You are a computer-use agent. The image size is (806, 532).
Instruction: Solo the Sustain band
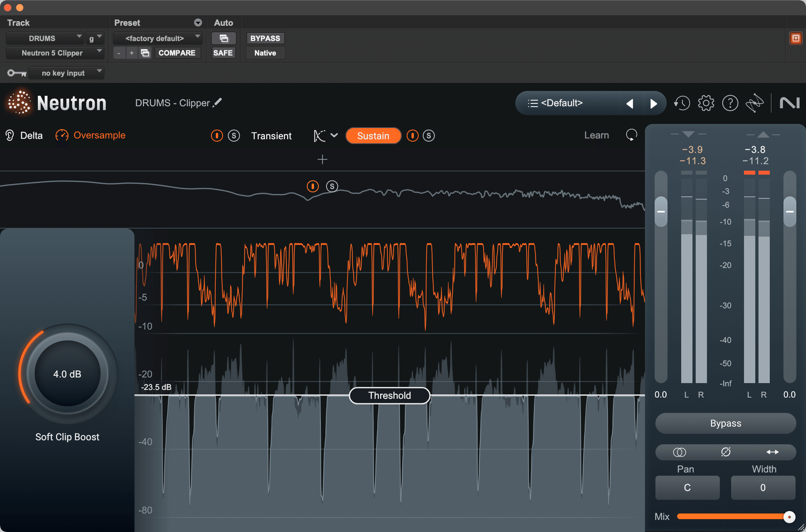pyautogui.click(x=429, y=136)
